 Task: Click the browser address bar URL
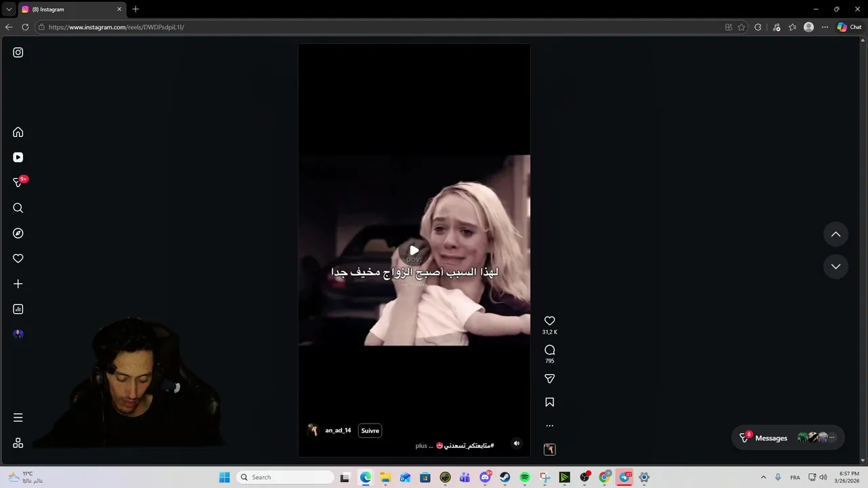(x=116, y=27)
